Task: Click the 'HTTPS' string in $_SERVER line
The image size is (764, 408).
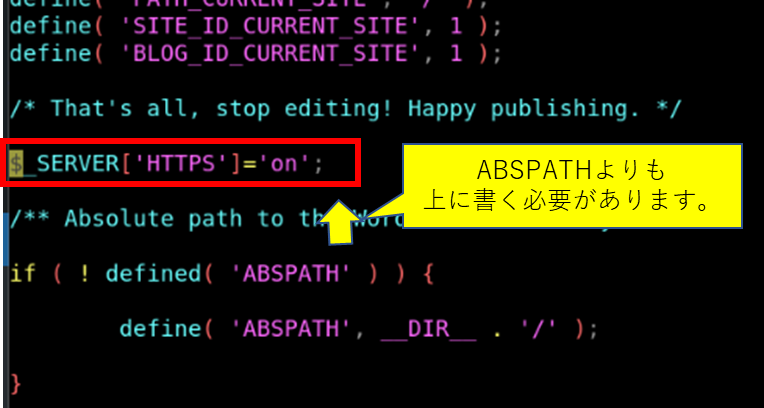Action: click(x=180, y=164)
